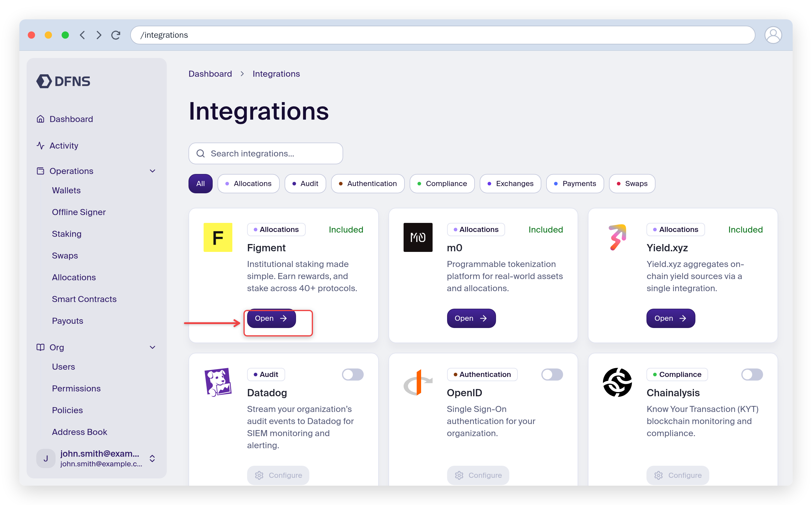Open Users in the sidebar
Image resolution: width=812 pixels, height=505 pixels.
(63, 367)
